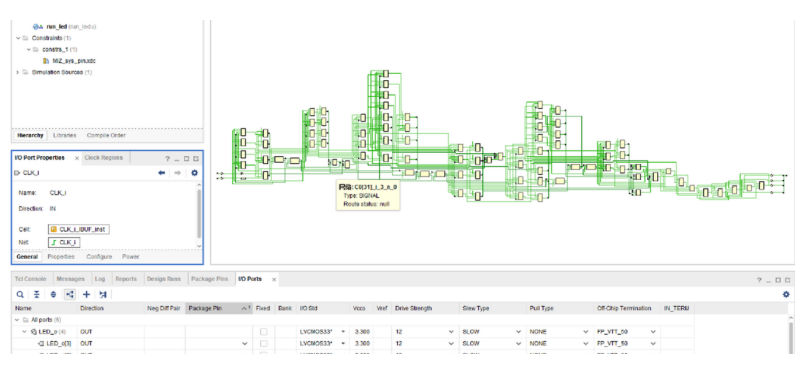Open I/O Ports panel settings gear
The image size is (807, 378).
[x=786, y=295]
